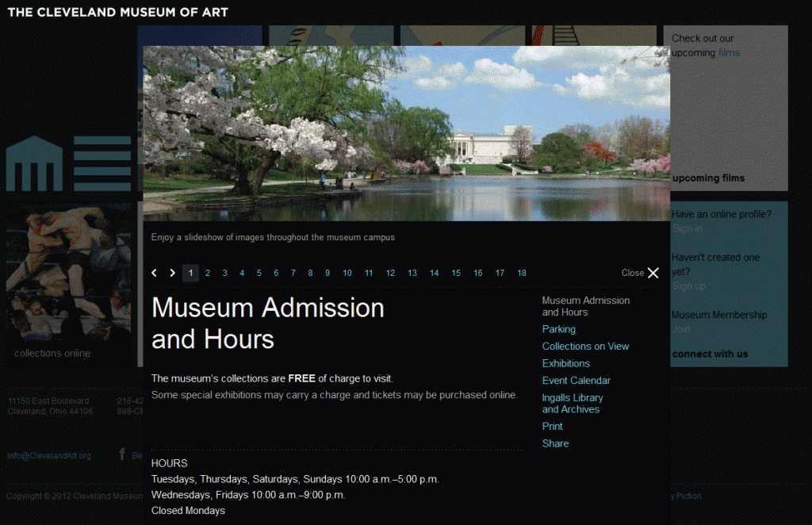Click Sign in on background page
This screenshot has width=812, height=525.
[688, 229]
